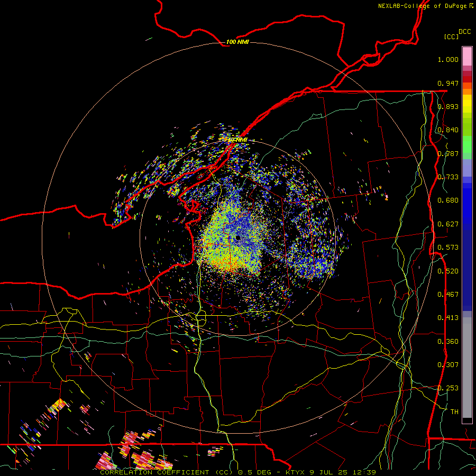Select the 0.520 legend value

coord(448,271)
